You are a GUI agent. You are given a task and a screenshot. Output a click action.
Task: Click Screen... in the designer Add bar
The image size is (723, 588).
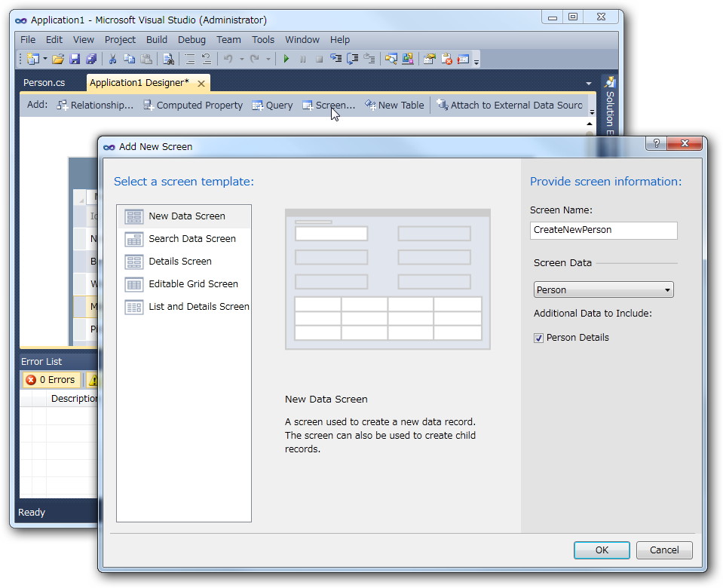[329, 105]
